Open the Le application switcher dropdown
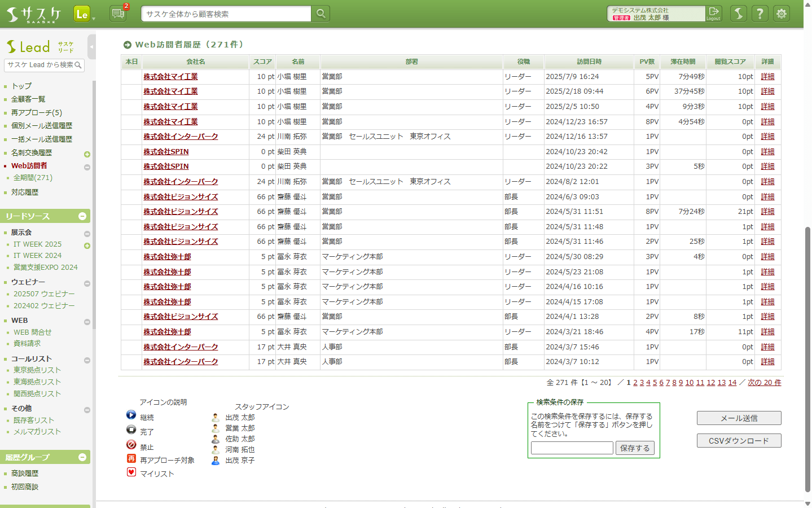Image resolution: width=812 pixels, height=508 pixels. 85,14
